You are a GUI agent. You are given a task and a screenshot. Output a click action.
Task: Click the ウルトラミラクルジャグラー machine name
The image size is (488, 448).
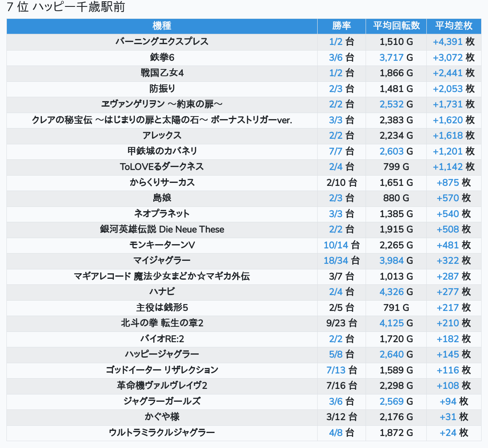162,433
